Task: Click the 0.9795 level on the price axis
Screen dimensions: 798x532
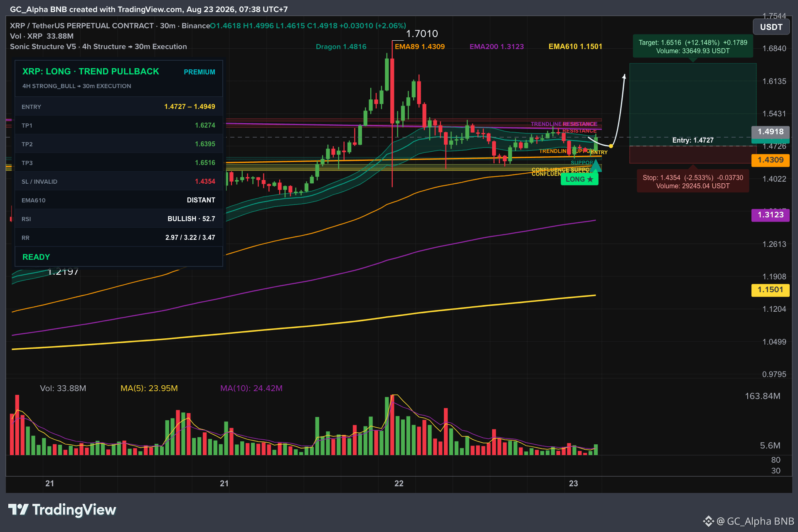Action: click(x=774, y=374)
